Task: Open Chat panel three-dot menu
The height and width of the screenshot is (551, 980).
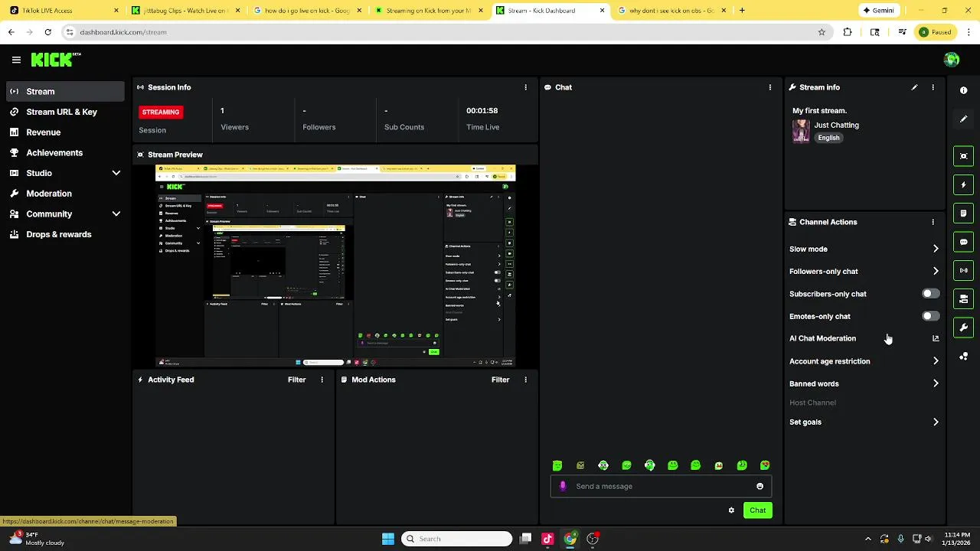Action: pyautogui.click(x=770, y=87)
